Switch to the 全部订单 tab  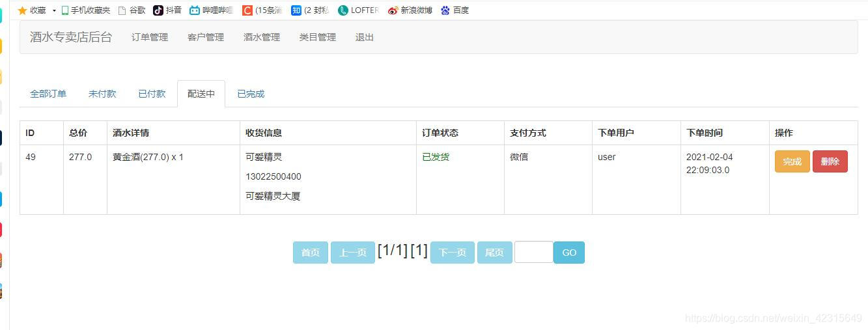[48, 94]
